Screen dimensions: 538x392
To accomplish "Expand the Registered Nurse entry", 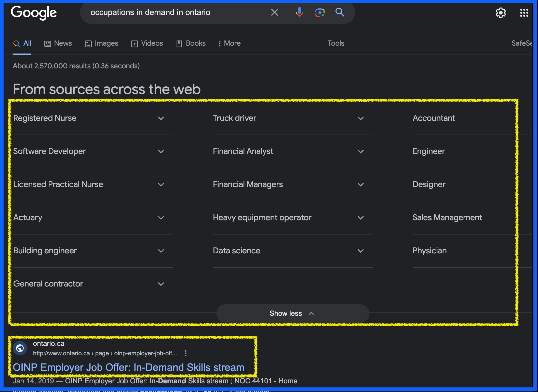I will tap(161, 118).
